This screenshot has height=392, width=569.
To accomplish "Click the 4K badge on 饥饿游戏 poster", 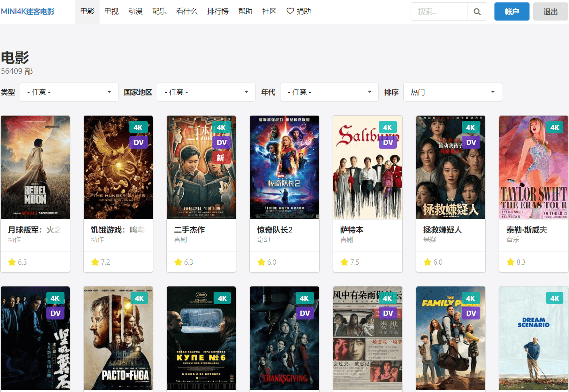I will tap(138, 128).
